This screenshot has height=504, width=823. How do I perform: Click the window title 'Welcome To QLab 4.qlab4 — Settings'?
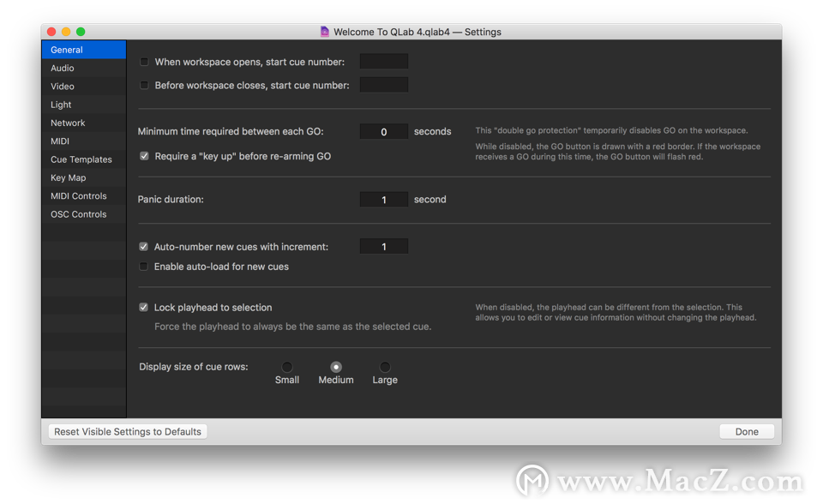(418, 32)
